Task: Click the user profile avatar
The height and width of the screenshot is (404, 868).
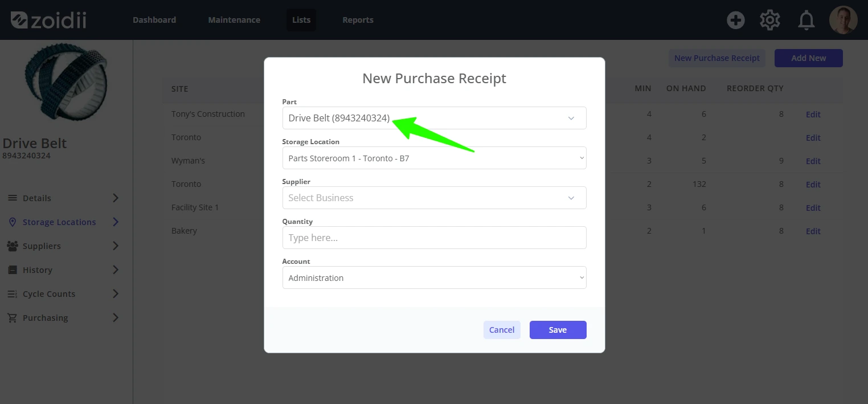Action: click(x=843, y=20)
